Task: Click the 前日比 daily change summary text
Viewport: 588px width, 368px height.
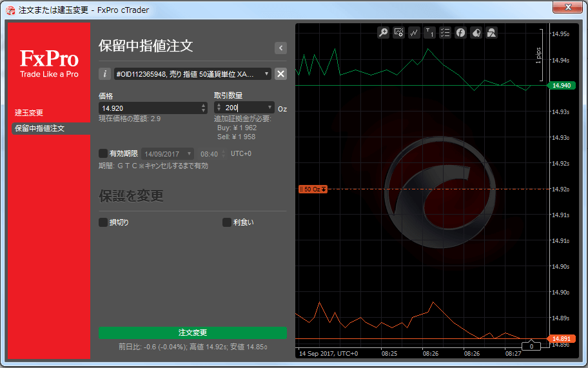Action: 193,347
